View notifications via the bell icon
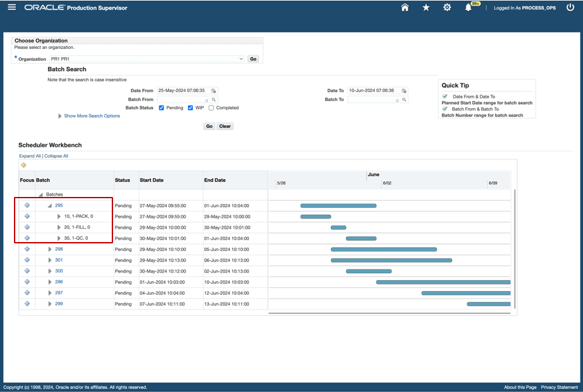 469,8
